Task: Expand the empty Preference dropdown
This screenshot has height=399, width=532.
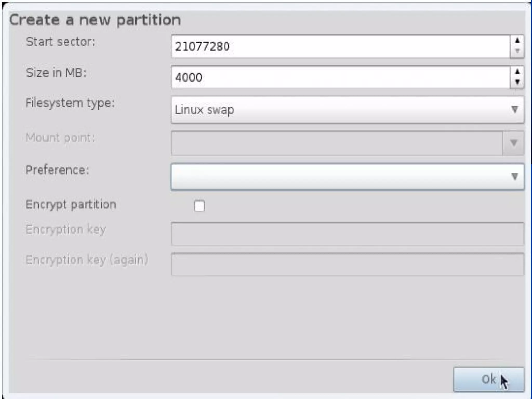Action: coord(347,177)
